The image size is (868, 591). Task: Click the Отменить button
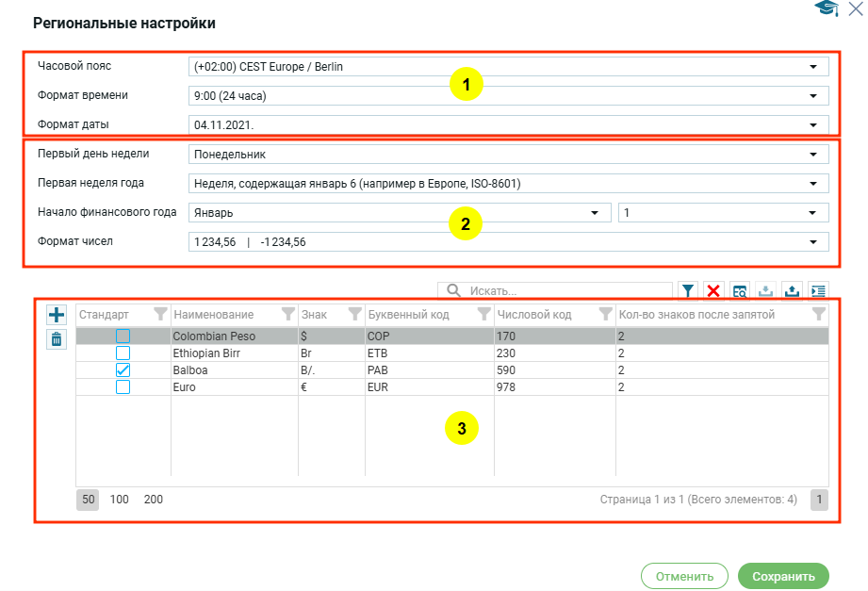click(684, 576)
